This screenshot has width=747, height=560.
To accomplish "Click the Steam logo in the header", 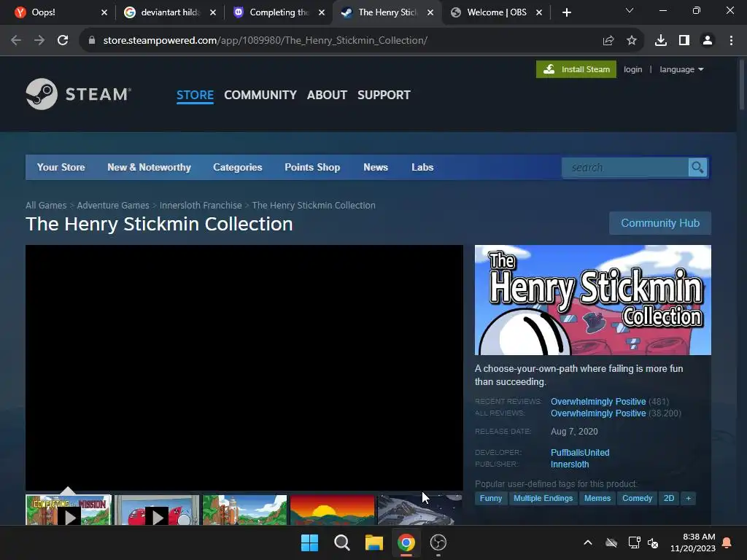I will (x=79, y=94).
